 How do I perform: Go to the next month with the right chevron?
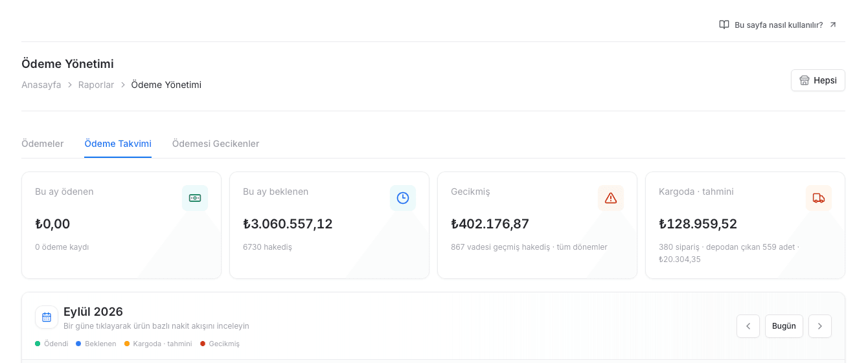point(820,326)
